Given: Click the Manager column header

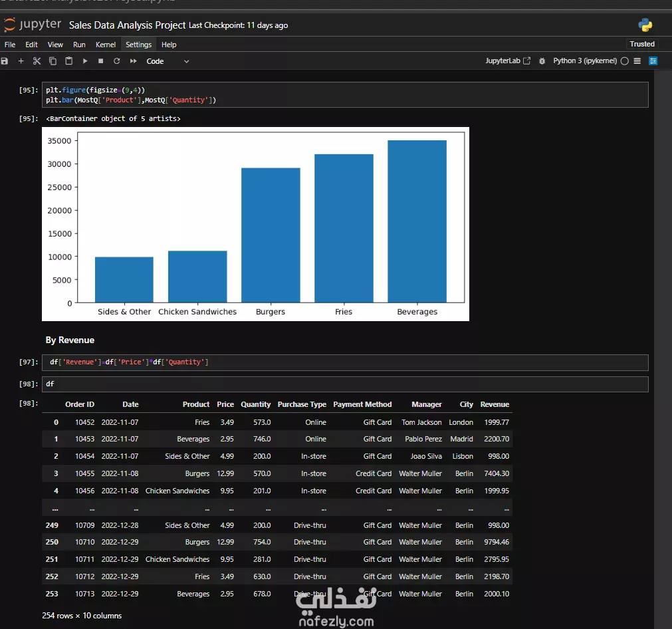Looking at the screenshot, I should point(427,404).
